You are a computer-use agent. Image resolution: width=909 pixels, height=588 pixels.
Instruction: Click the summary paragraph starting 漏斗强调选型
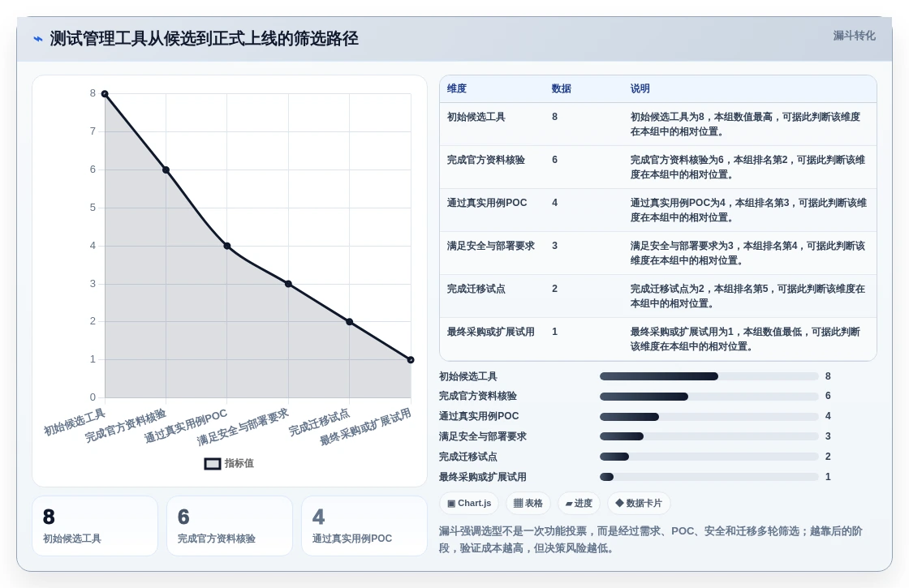click(x=650, y=539)
